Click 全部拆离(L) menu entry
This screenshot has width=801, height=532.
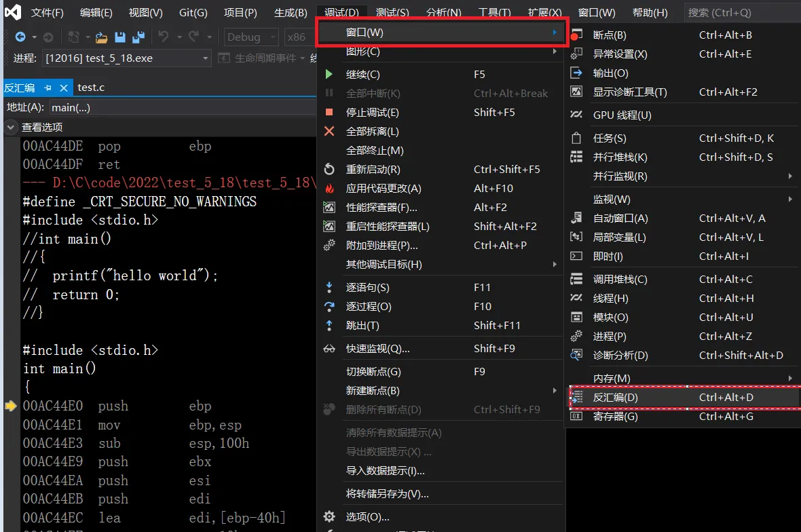pyautogui.click(x=440, y=131)
